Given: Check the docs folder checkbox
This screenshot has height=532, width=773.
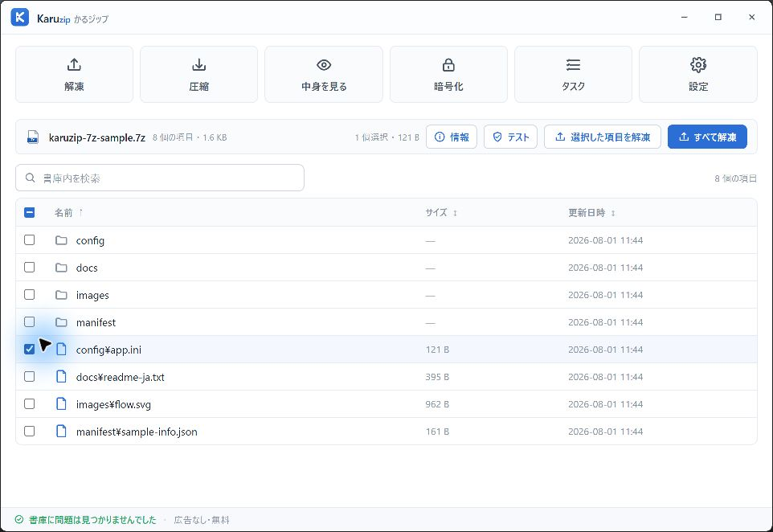Looking at the screenshot, I should click(x=29, y=267).
